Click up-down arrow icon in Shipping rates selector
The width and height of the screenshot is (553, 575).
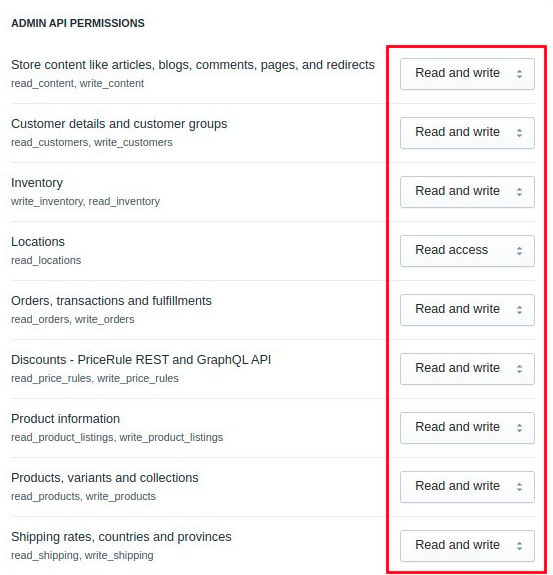[519, 546]
